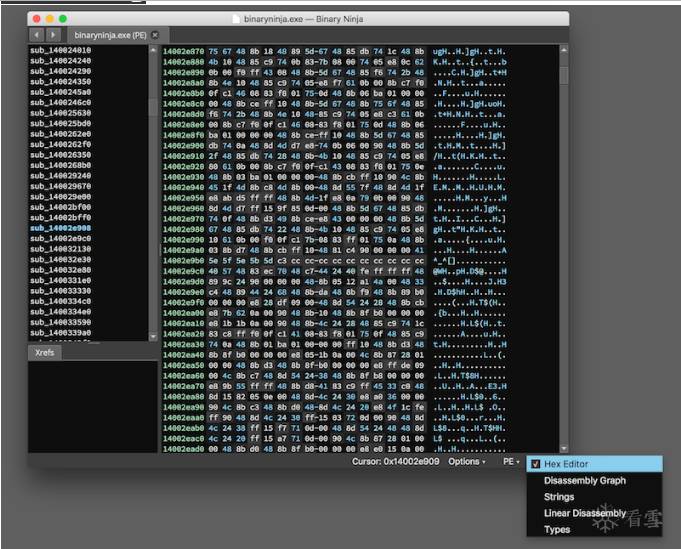
Task: Choose Strings view
Action: click(559, 497)
